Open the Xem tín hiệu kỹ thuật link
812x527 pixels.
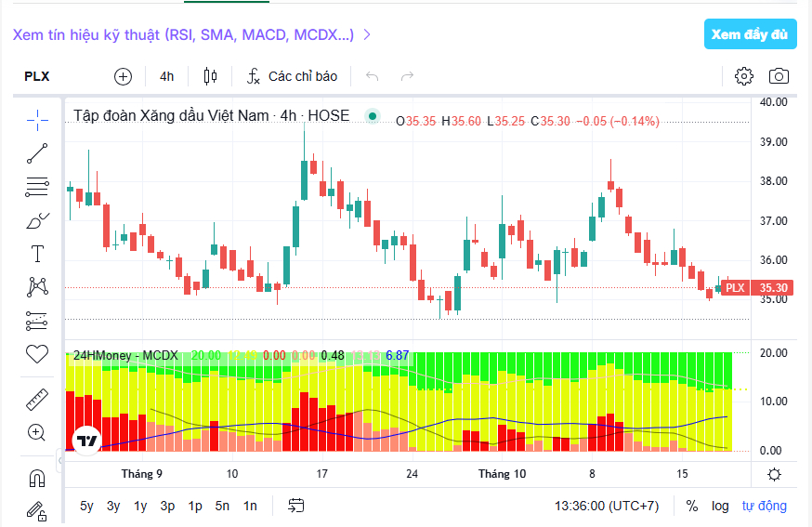point(183,34)
